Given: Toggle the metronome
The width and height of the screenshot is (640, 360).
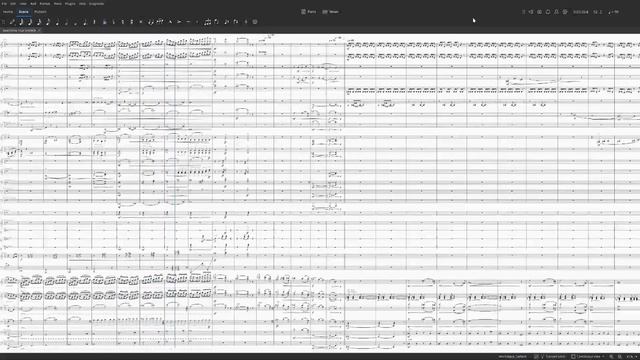Looking at the screenshot, I should (556, 12).
